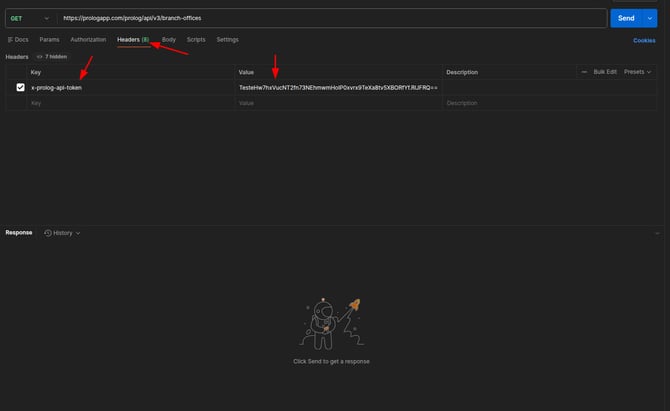Open the Send options dropdown arrow
This screenshot has width=670, height=411.
pos(650,18)
